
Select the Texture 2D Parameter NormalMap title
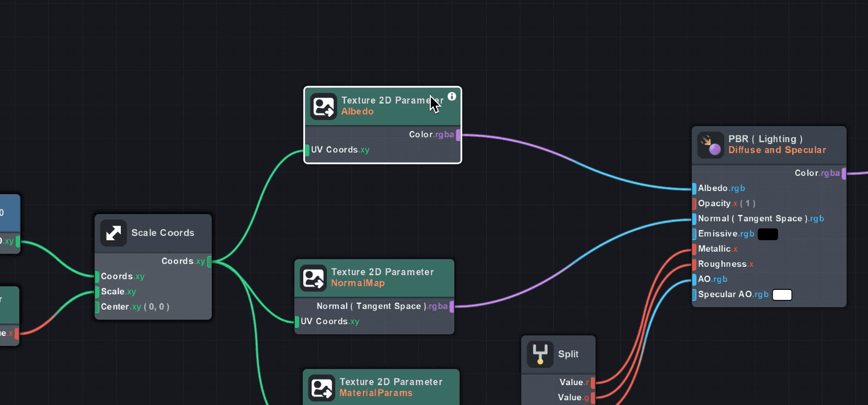click(x=382, y=272)
